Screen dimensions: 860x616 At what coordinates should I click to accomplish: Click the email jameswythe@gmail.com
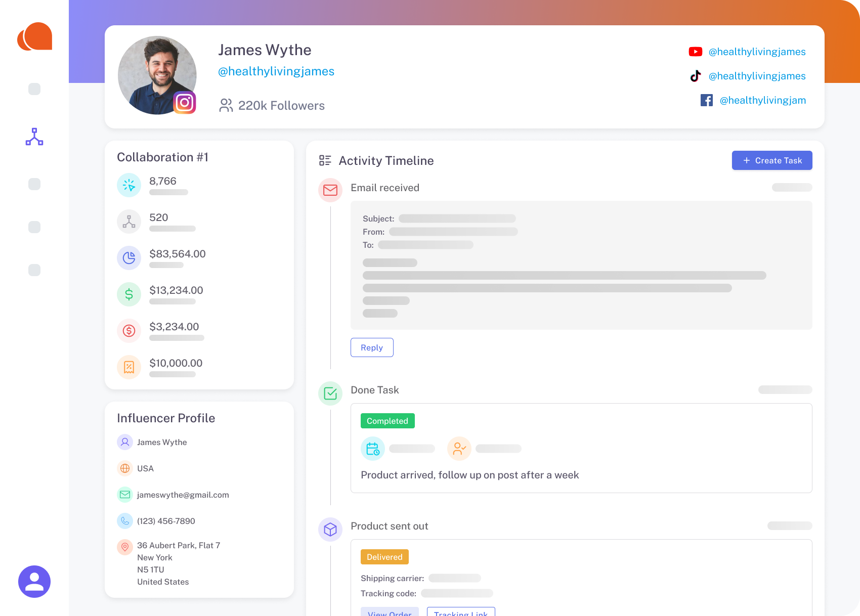pyautogui.click(x=183, y=495)
